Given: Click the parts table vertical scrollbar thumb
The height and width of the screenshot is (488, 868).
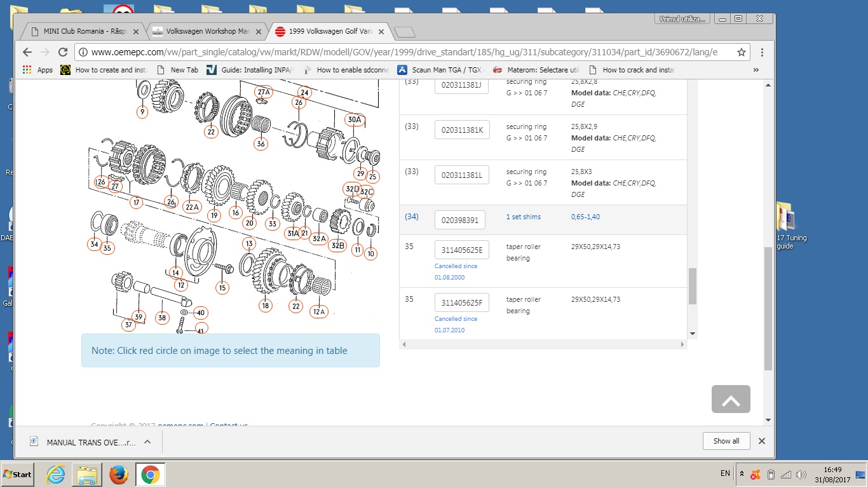Looking at the screenshot, I should point(693,286).
